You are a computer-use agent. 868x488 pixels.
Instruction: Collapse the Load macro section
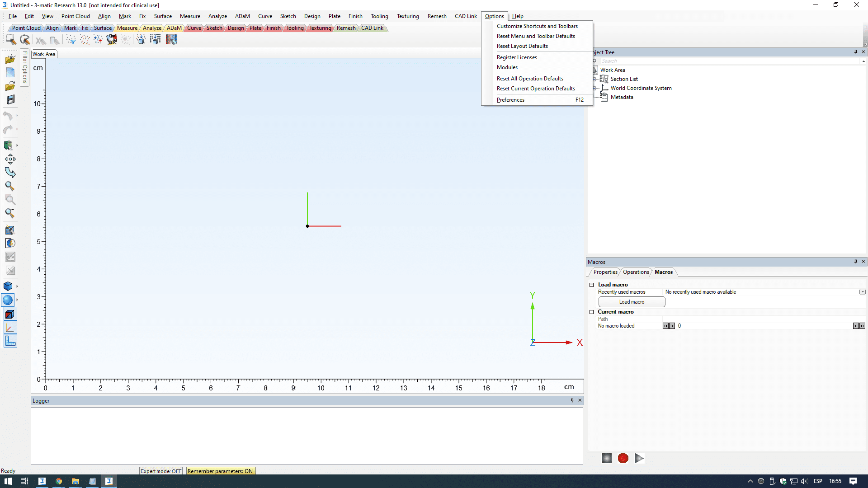[591, 285]
